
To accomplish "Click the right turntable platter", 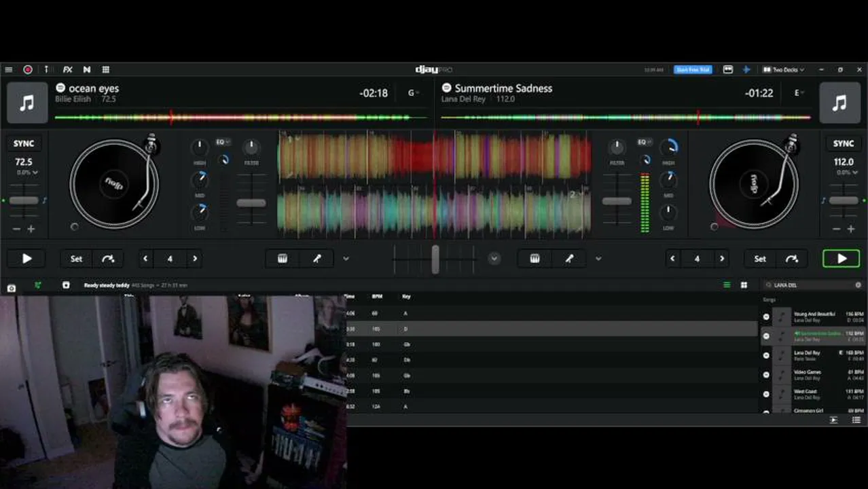I will (754, 184).
